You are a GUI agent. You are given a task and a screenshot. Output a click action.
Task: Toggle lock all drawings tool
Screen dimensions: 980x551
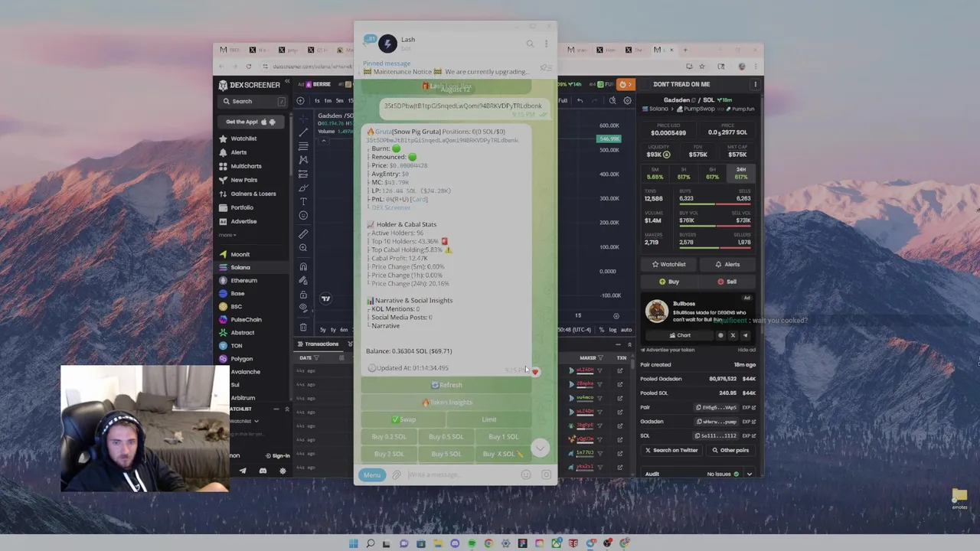tap(303, 295)
